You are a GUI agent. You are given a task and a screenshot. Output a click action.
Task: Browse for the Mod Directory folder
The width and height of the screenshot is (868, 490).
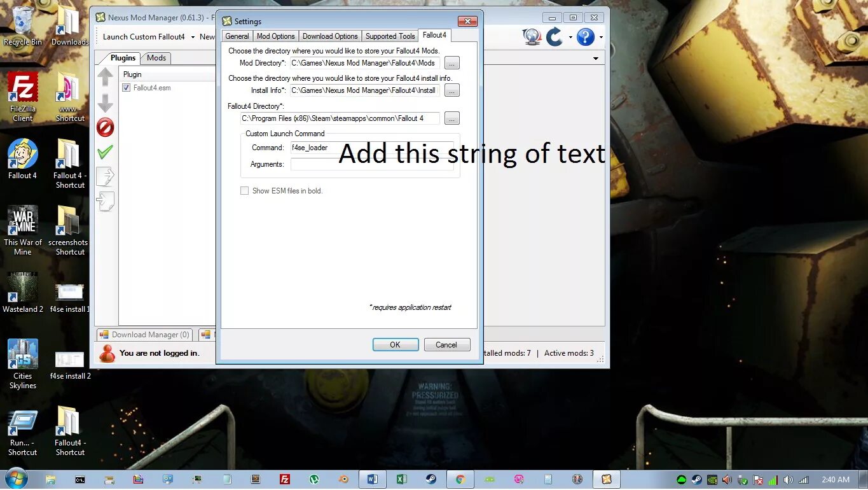click(x=451, y=63)
